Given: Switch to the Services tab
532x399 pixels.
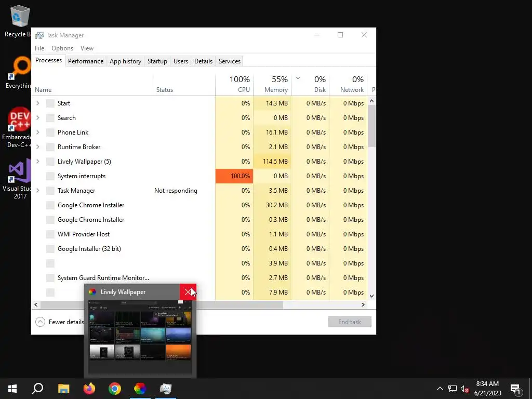Looking at the screenshot, I should coord(229,61).
